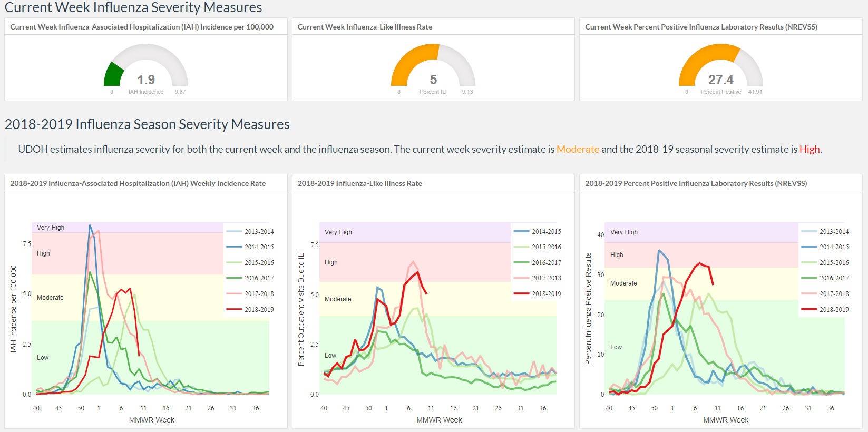Select the red High seasonal severity text

click(809, 149)
